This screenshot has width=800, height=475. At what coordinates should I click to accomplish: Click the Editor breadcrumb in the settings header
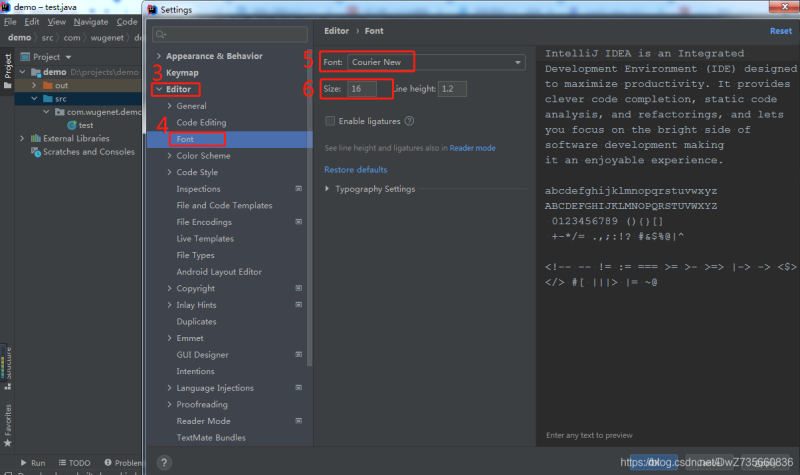click(337, 31)
